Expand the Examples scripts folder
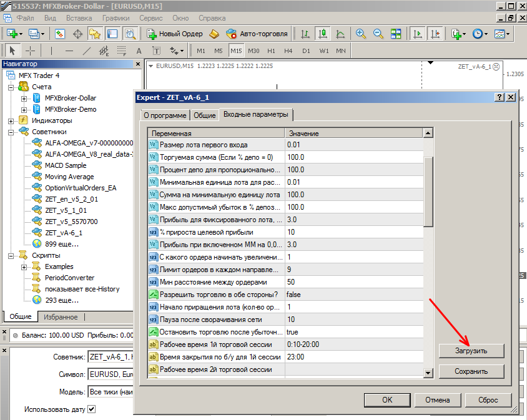This screenshot has width=527, height=420. 24,267
